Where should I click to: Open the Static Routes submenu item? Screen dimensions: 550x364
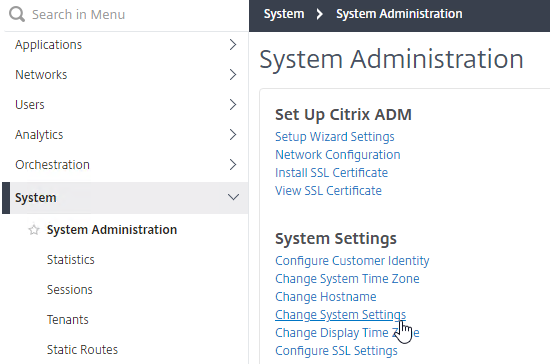[82, 350]
